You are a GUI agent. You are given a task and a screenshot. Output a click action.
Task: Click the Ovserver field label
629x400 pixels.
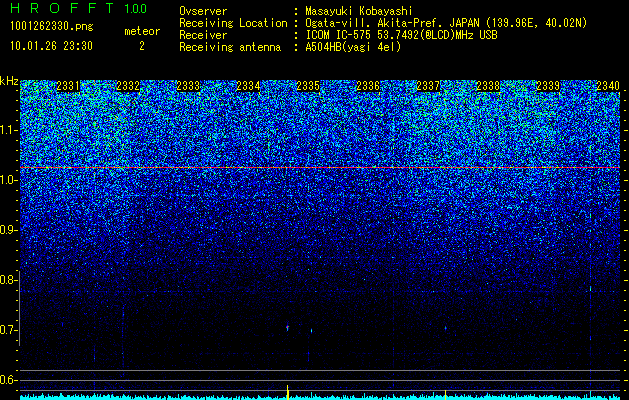point(203,12)
